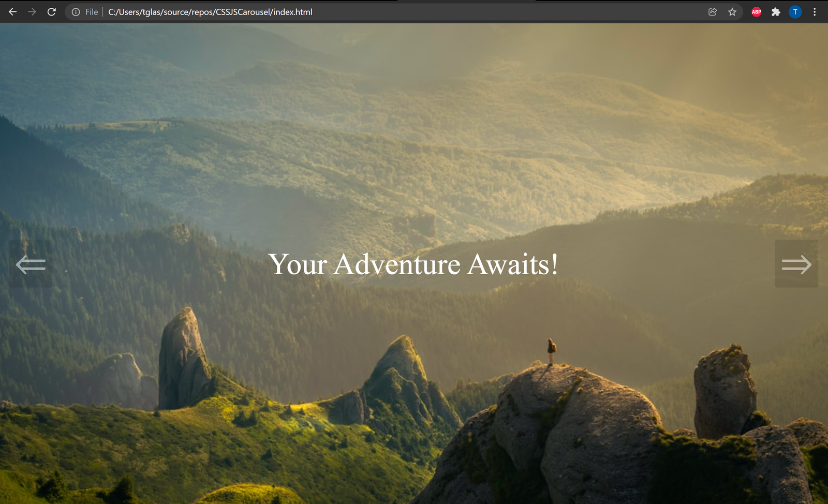The image size is (828, 504).
Task: Show the previous carousel slide
Action: click(x=31, y=264)
